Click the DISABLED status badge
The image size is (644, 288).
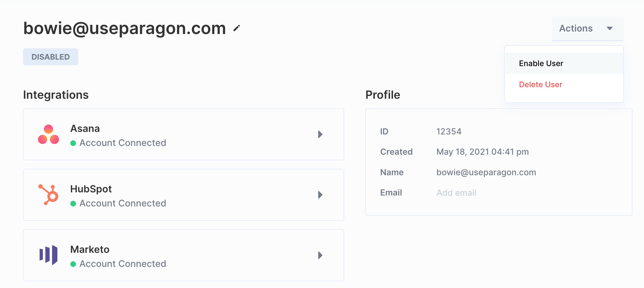tap(51, 57)
